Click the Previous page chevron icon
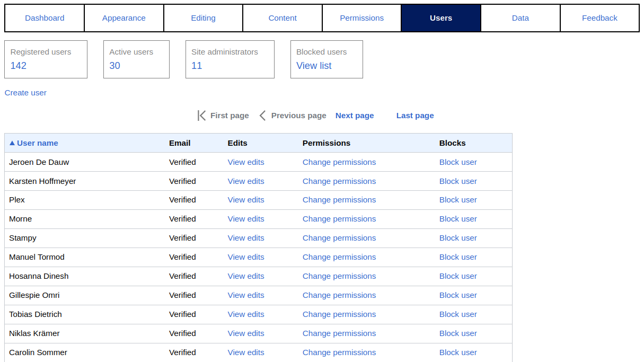Screen dimensions: 644x362 262,115
